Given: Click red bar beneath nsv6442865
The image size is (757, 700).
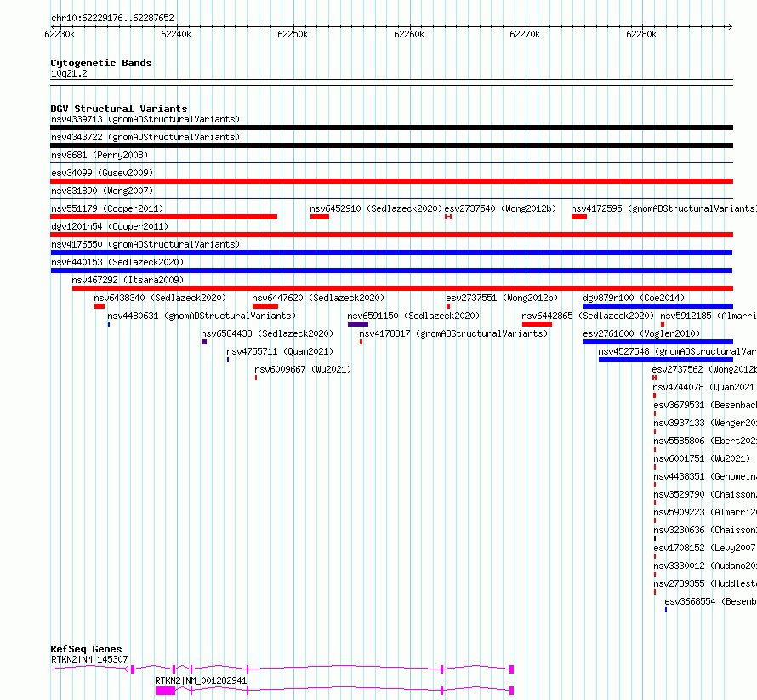Looking at the screenshot, I should point(537,324).
